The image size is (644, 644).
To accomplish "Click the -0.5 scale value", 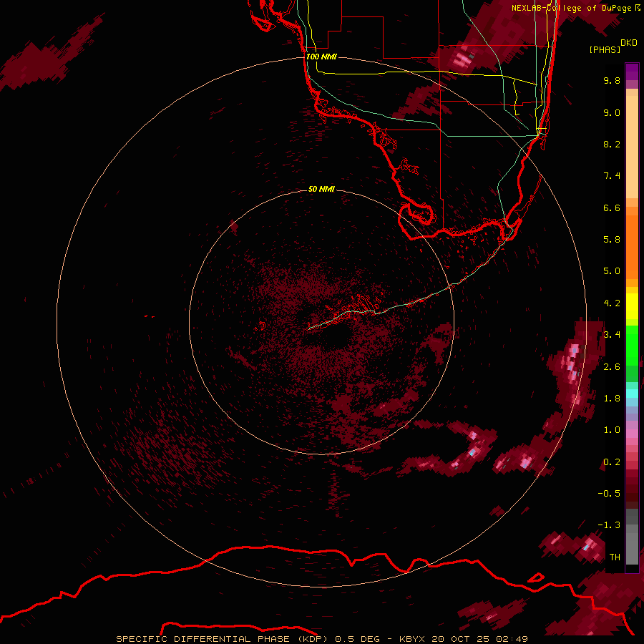I will (x=609, y=494).
